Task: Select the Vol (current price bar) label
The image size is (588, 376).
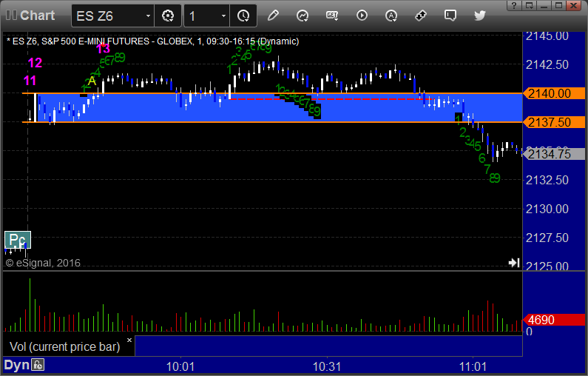Action: 65,346
